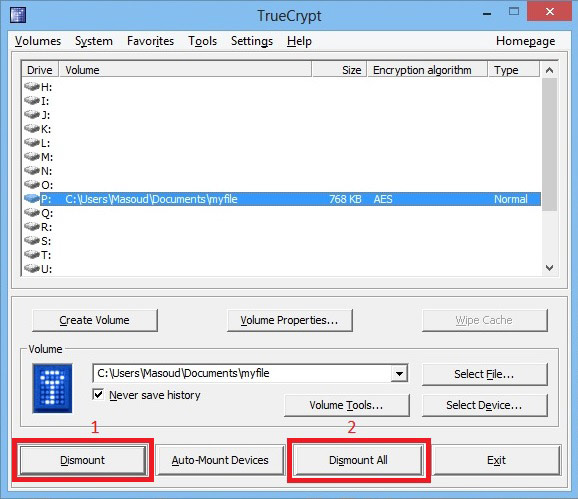578x499 pixels.
Task: Click the drive list scroll-down arrow
Action: pyautogui.click(x=549, y=268)
